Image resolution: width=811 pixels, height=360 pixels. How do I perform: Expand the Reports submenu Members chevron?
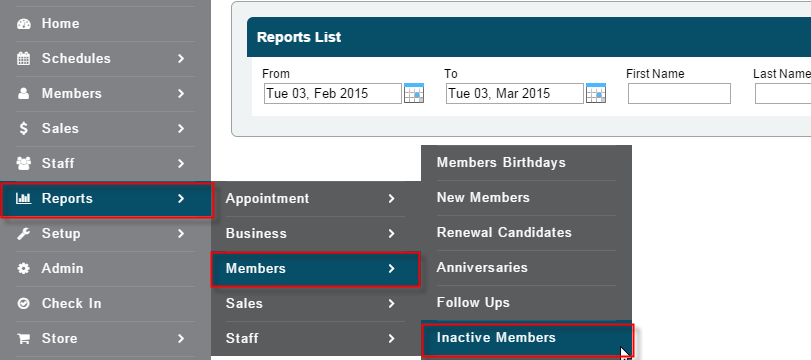pyautogui.click(x=392, y=268)
